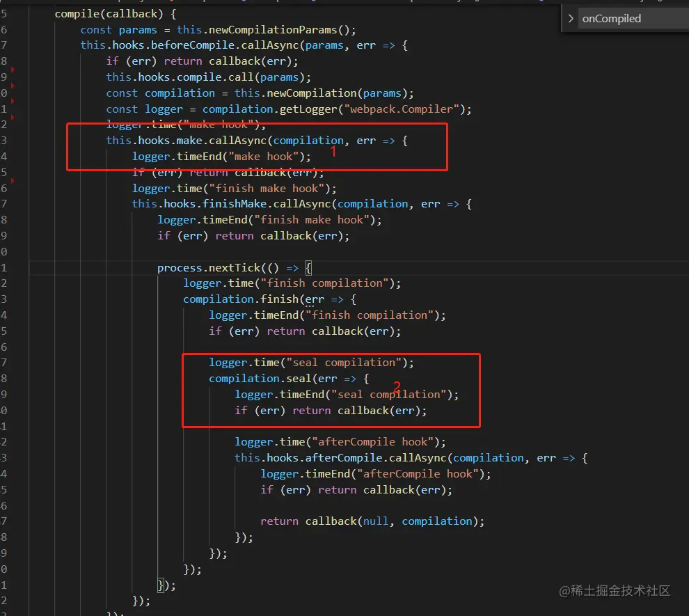Screen dimensions: 689x616
Task: Click logger.time("seal compilation") line
Action: click(x=311, y=363)
